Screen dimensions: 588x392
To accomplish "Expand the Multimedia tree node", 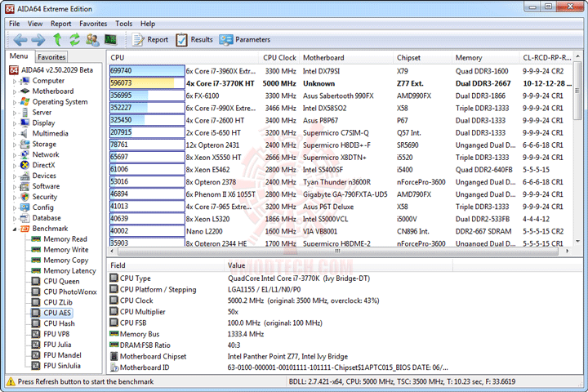I will (x=15, y=134).
